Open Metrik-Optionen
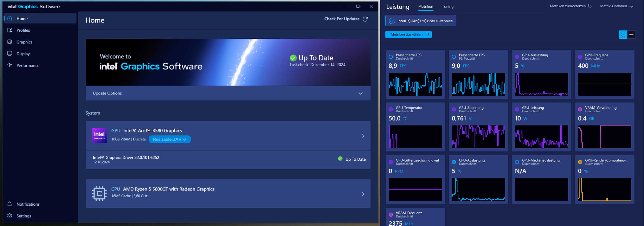This screenshot has width=644, height=226. pyautogui.click(x=616, y=6)
